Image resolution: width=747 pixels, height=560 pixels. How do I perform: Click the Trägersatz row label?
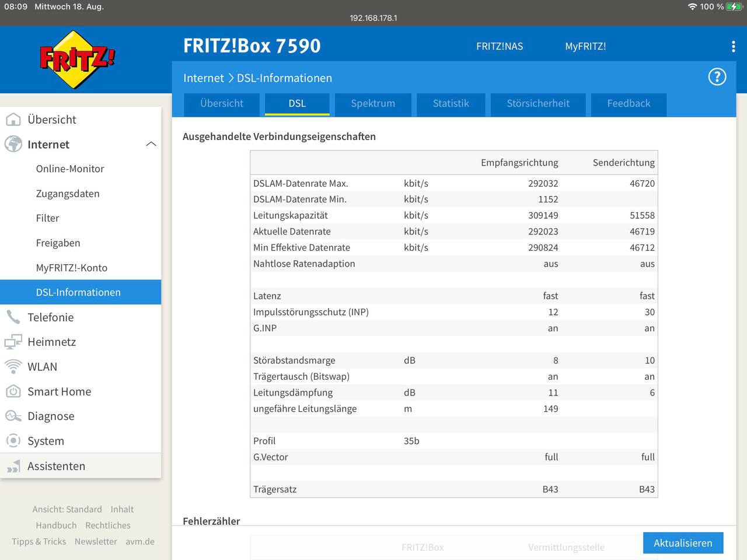pyautogui.click(x=275, y=489)
